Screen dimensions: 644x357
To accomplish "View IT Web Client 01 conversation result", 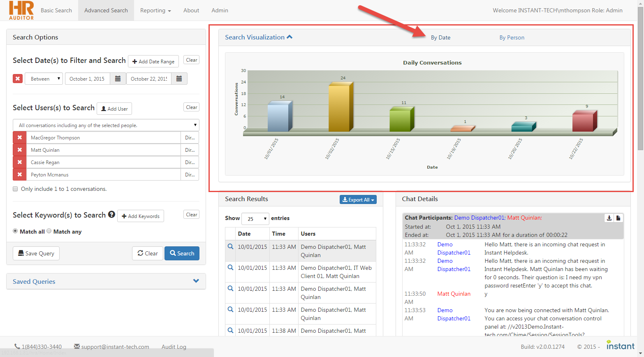I will tap(230, 268).
